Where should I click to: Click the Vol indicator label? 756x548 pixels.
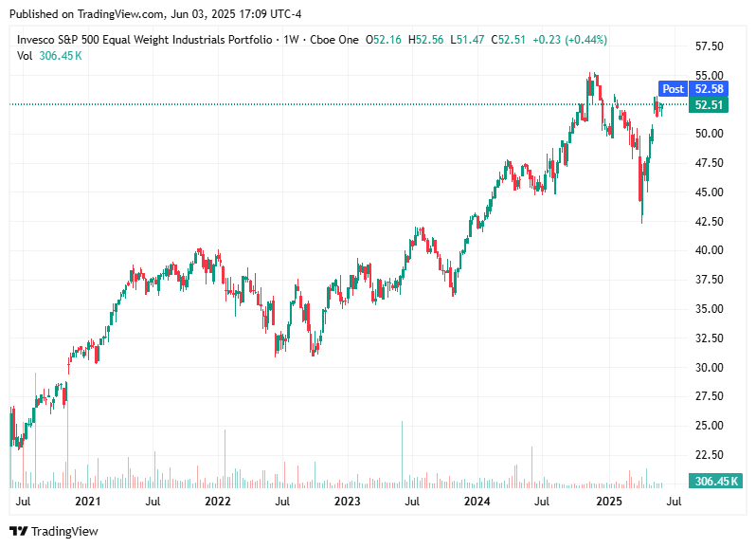pos(25,56)
